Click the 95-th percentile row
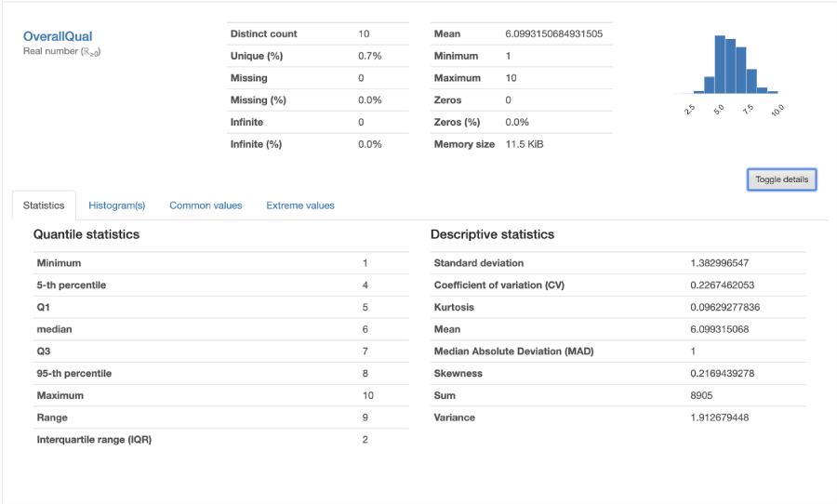This screenshot has width=837, height=504. point(221,373)
